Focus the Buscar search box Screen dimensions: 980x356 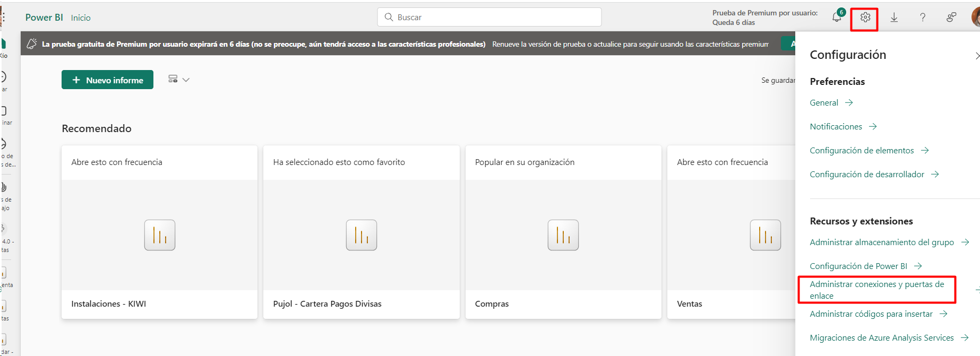click(489, 17)
